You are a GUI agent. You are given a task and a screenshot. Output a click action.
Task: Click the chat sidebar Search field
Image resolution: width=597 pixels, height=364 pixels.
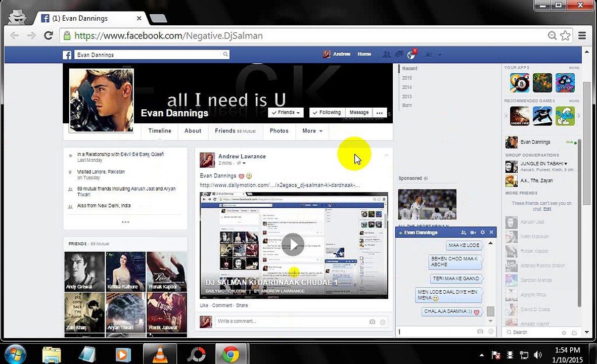[532, 332]
